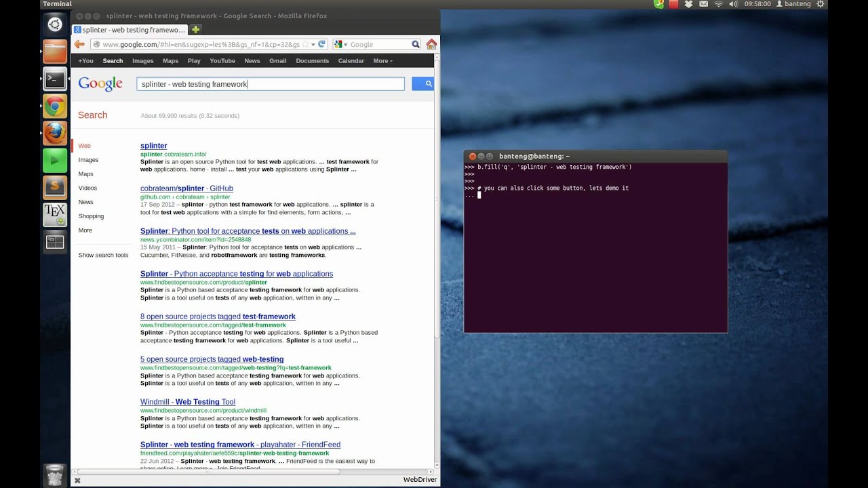
Task: Click the 'About 69,900 results' text
Action: [190, 116]
